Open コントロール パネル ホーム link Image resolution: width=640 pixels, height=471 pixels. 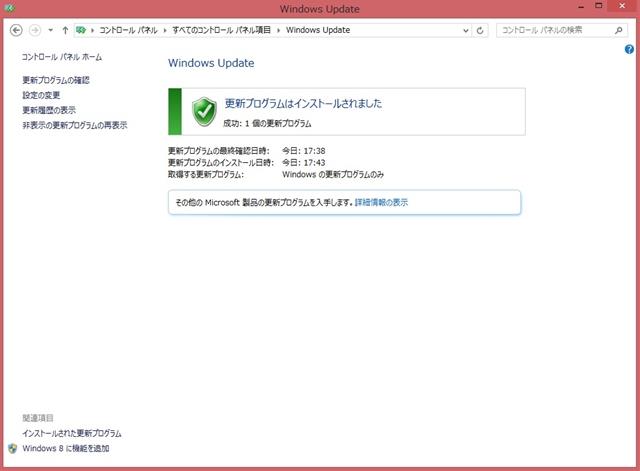coord(62,57)
